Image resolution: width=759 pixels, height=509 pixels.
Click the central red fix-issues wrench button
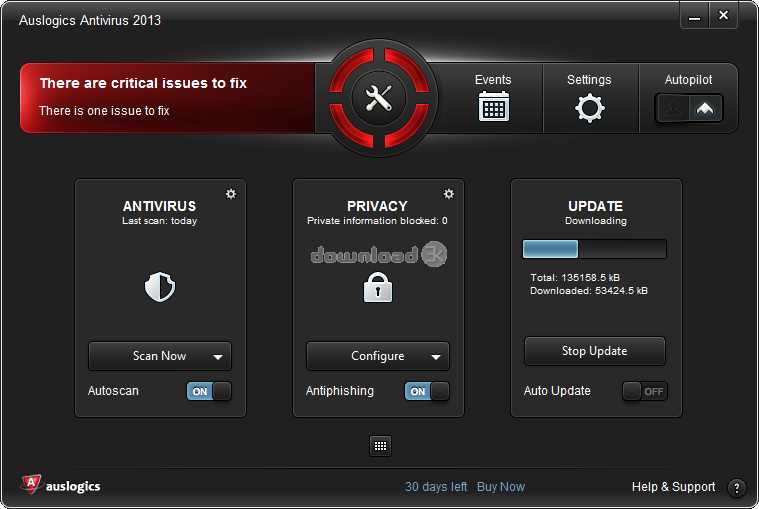coord(379,98)
